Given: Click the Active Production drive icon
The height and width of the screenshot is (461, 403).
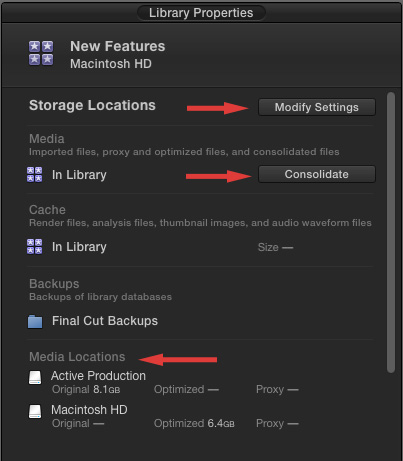Looking at the screenshot, I should click(35, 378).
